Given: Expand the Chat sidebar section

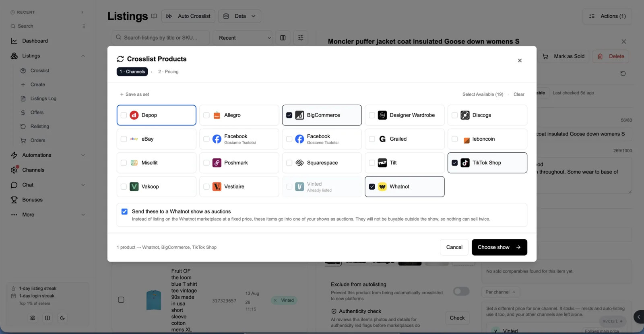Looking at the screenshot, I should 83,185.
